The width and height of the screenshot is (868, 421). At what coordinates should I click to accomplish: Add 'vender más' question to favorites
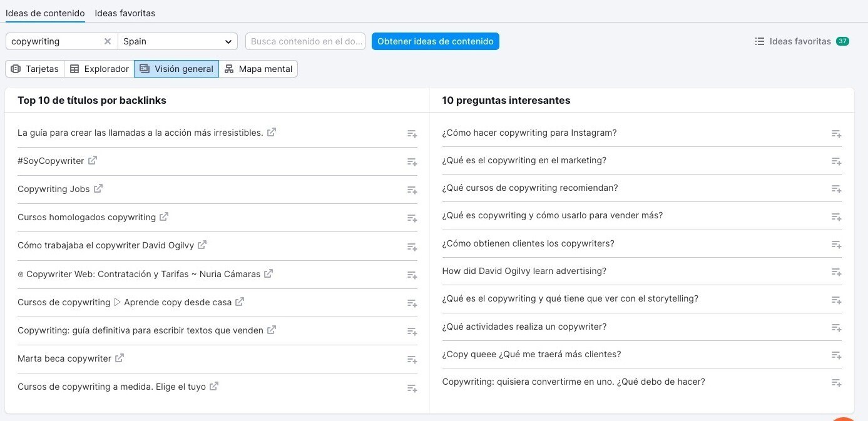(x=836, y=217)
